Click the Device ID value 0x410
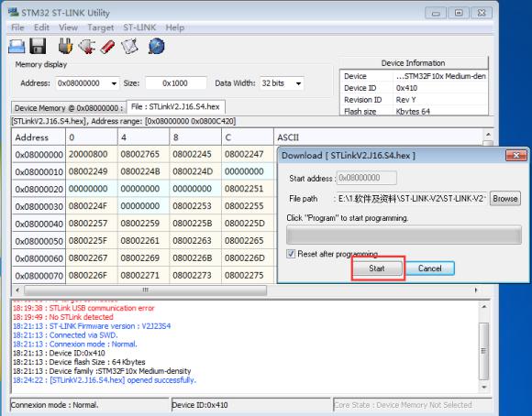Screen dimensions: 532x416 click(x=407, y=88)
